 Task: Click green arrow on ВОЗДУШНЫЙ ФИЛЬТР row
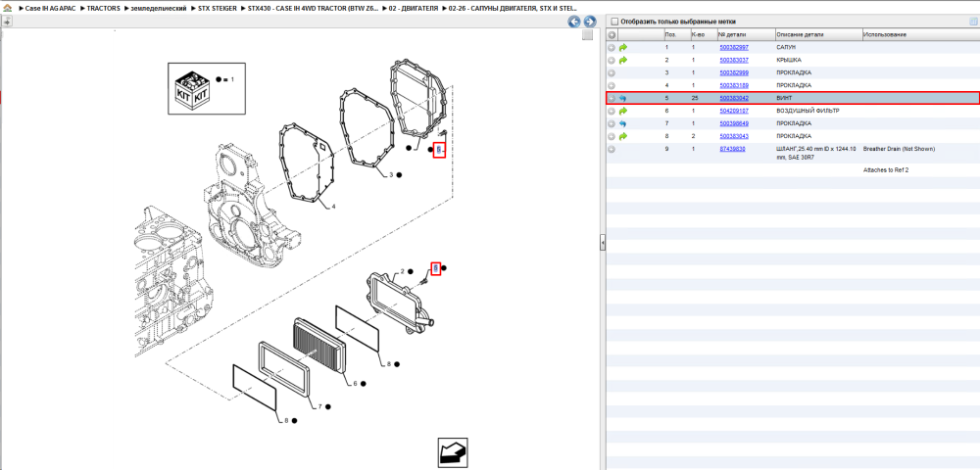[x=623, y=111]
